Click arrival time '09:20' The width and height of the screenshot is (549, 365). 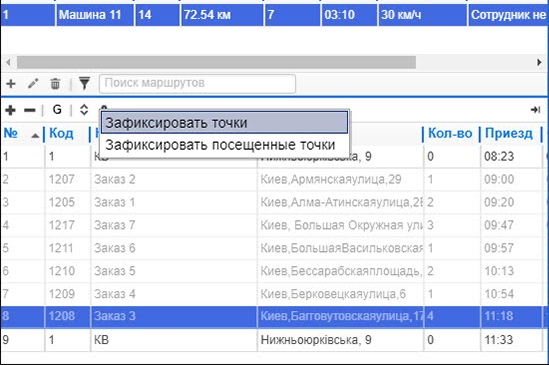point(499,202)
